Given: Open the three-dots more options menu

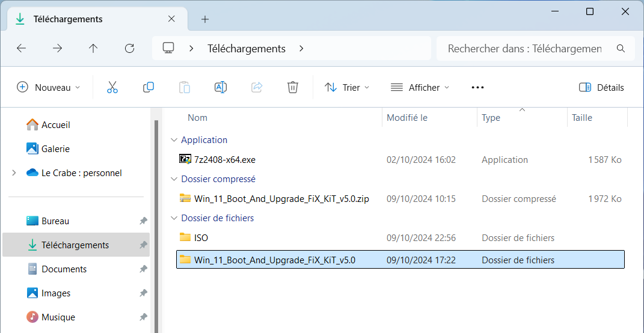Looking at the screenshot, I should tap(477, 88).
